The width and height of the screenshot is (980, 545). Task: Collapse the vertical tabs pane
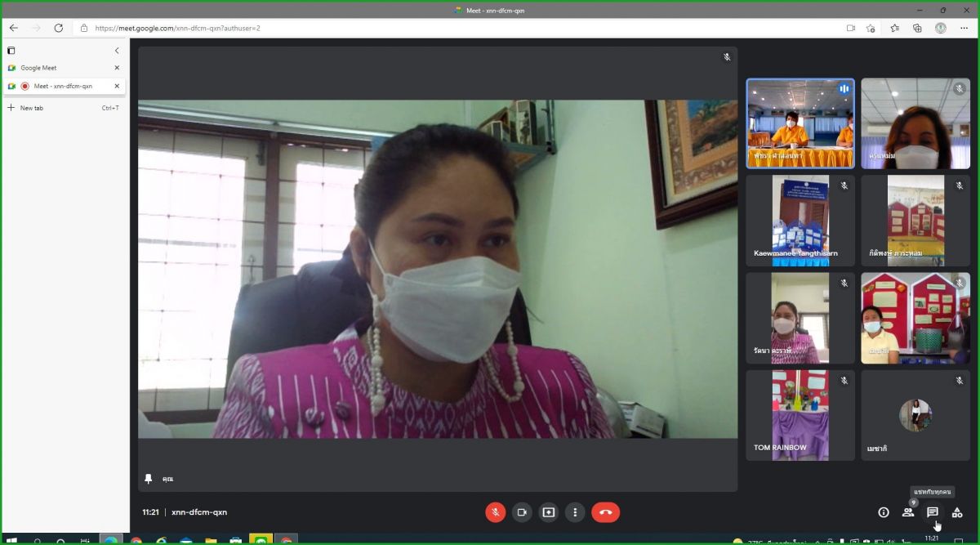tap(117, 51)
